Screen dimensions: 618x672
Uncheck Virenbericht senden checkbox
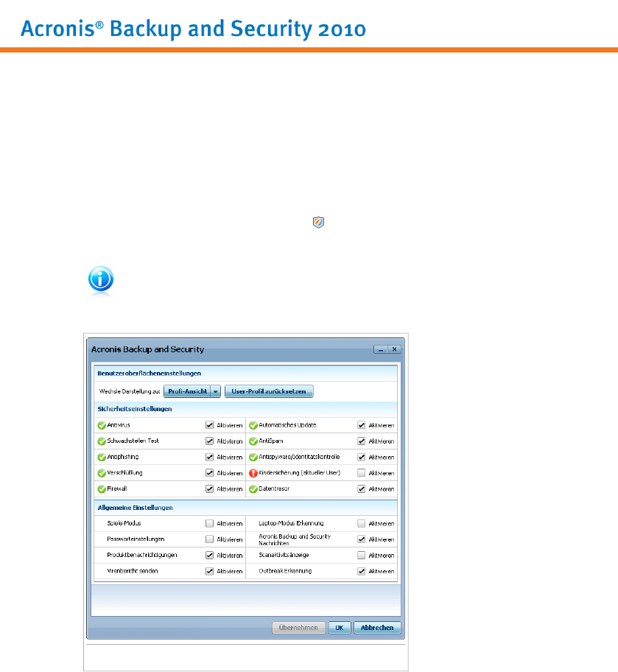210,571
